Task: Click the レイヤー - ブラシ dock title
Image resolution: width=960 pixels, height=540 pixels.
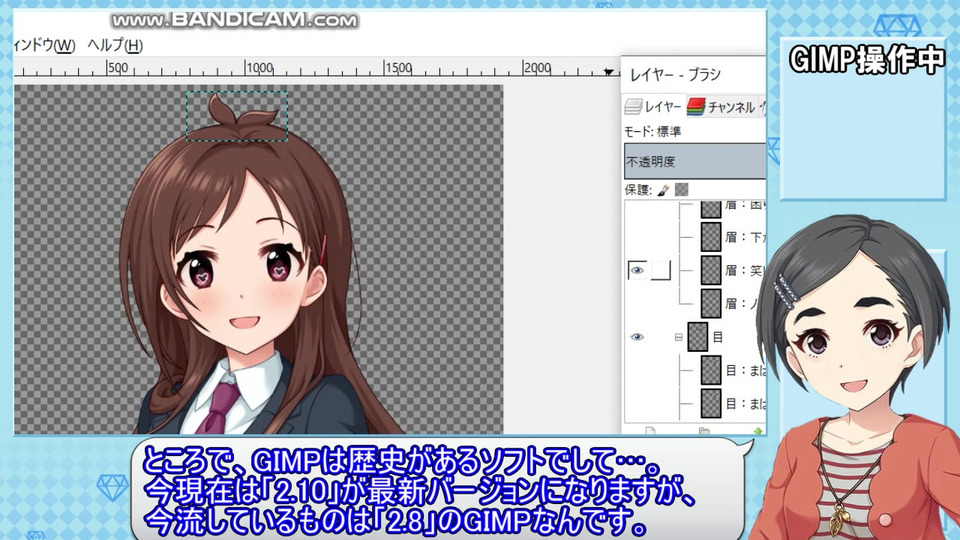Action: point(675,75)
